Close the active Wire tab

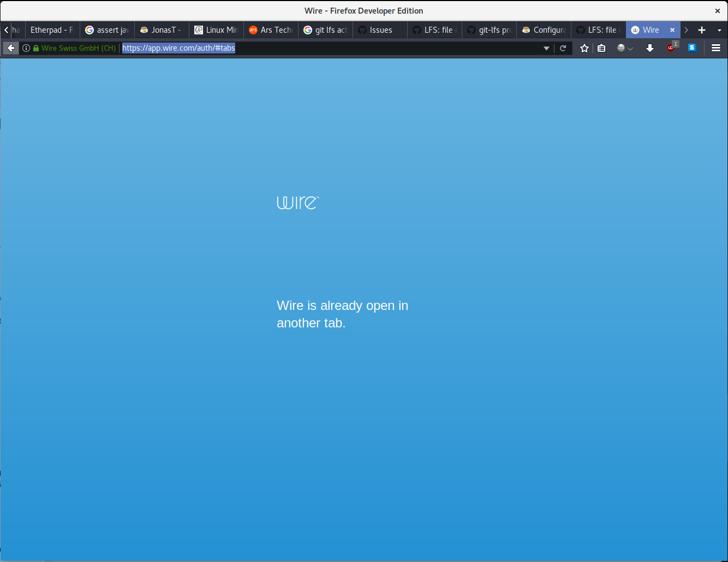672,30
